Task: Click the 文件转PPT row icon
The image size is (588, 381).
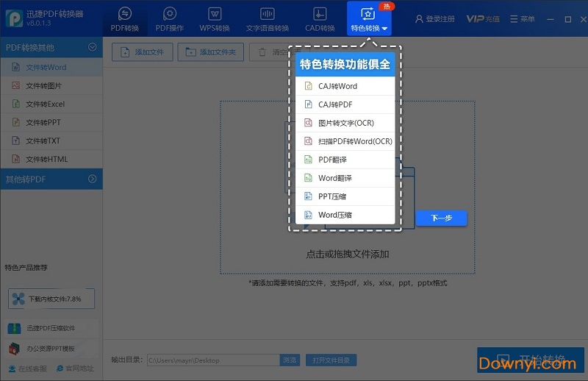Action: click(x=15, y=122)
